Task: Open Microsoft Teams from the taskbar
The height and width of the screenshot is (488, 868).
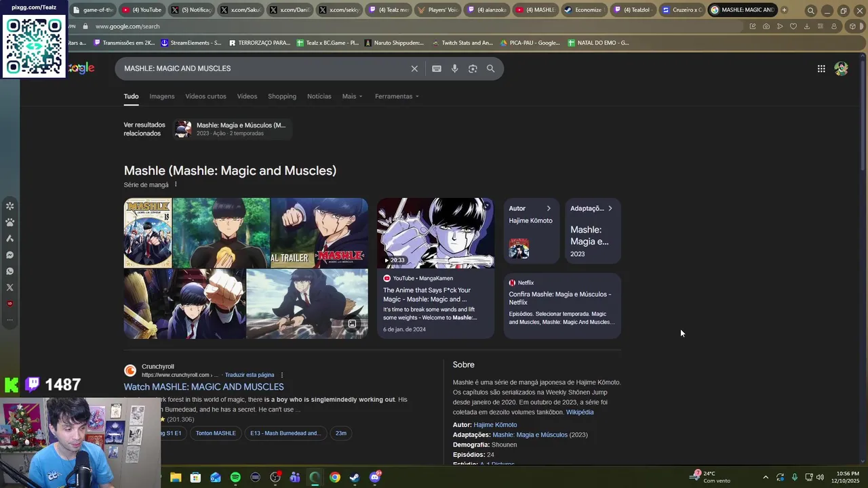Action: coord(295,477)
